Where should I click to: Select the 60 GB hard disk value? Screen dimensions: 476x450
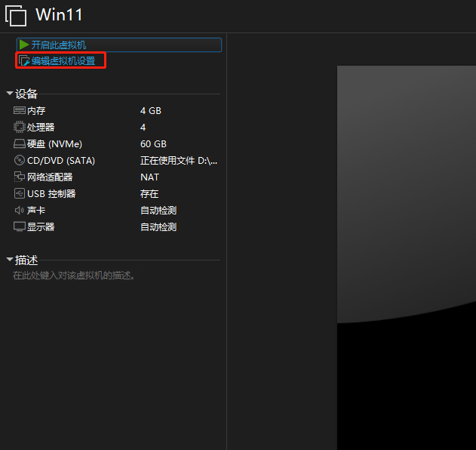tap(153, 144)
